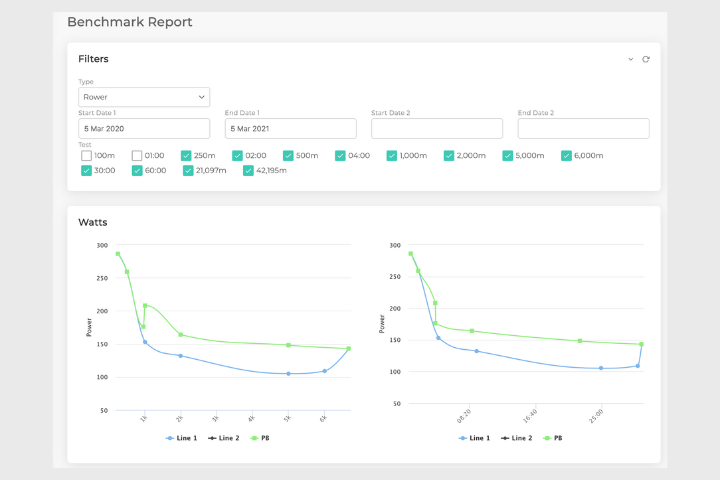Click the refresh icon in Filters panel
This screenshot has height=480, width=720.
coord(646,59)
